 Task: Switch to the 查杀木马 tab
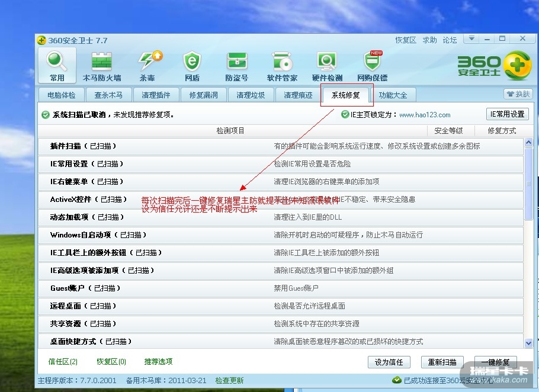click(x=108, y=95)
